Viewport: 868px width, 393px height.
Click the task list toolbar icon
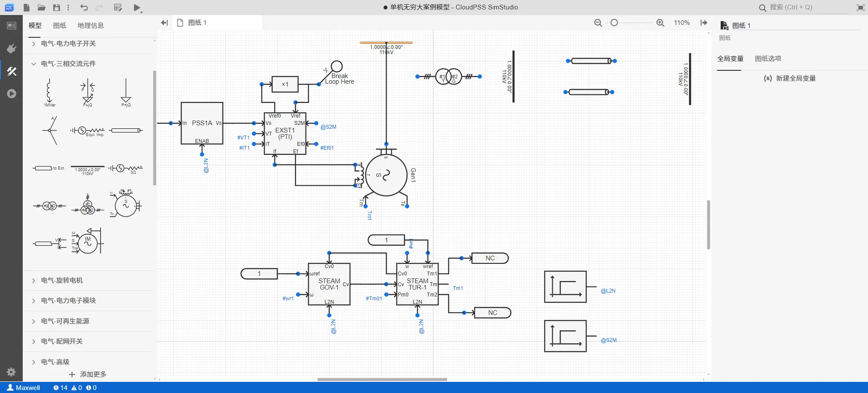(x=118, y=7)
